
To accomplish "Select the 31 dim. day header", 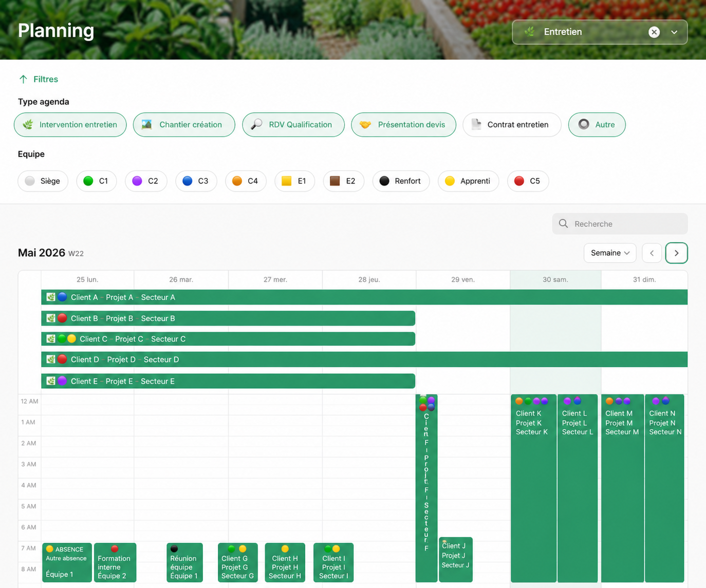I will (644, 280).
